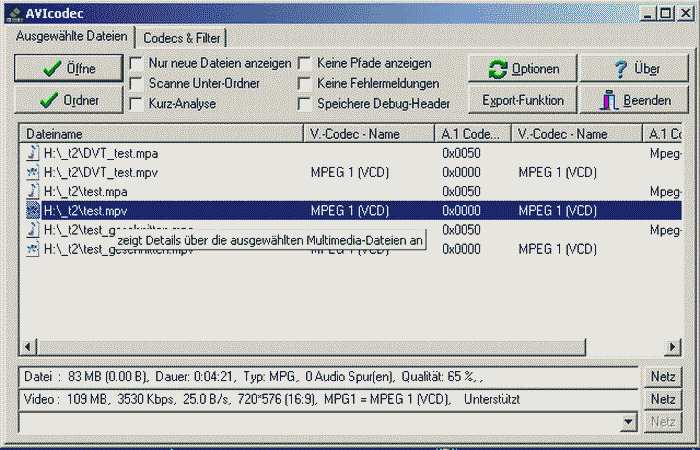700x450 pixels.
Task: Click the film icon of selected test.mpv
Action: [x=33, y=210]
